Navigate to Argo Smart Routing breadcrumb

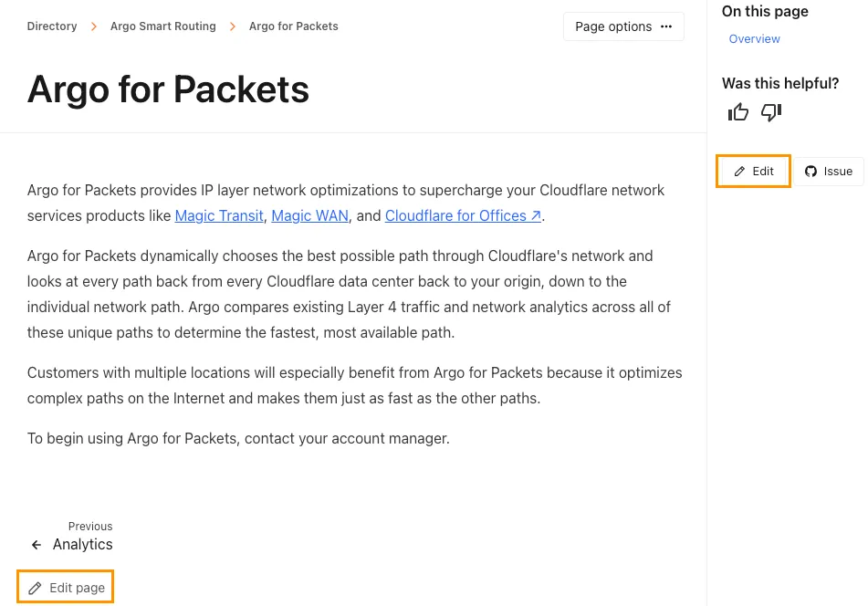pos(163,26)
